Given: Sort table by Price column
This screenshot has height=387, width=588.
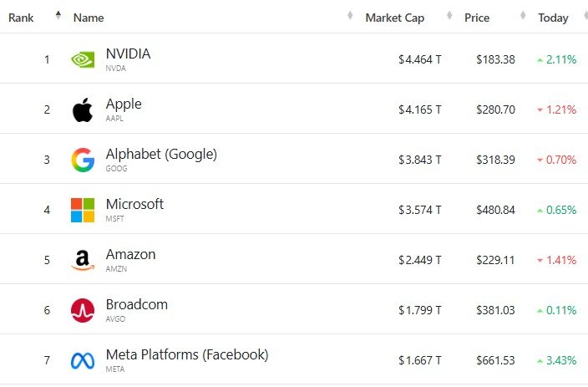Looking at the screenshot, I should pos(477,18).
